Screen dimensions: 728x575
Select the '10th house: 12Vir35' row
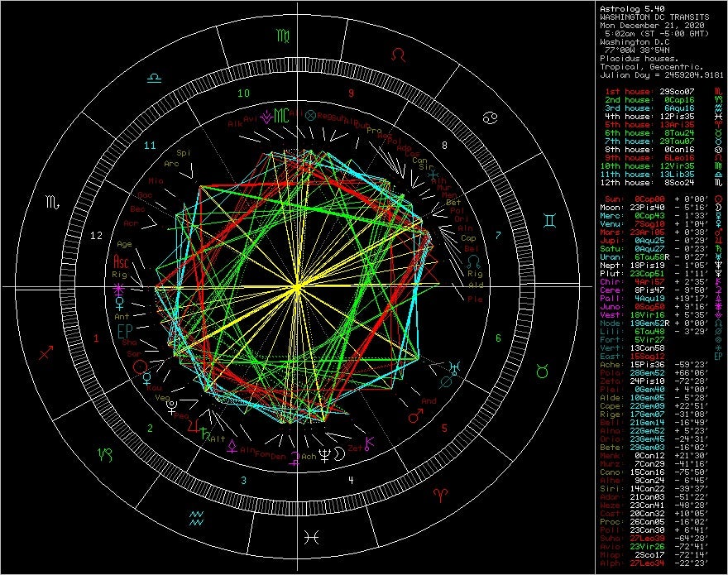663,166
